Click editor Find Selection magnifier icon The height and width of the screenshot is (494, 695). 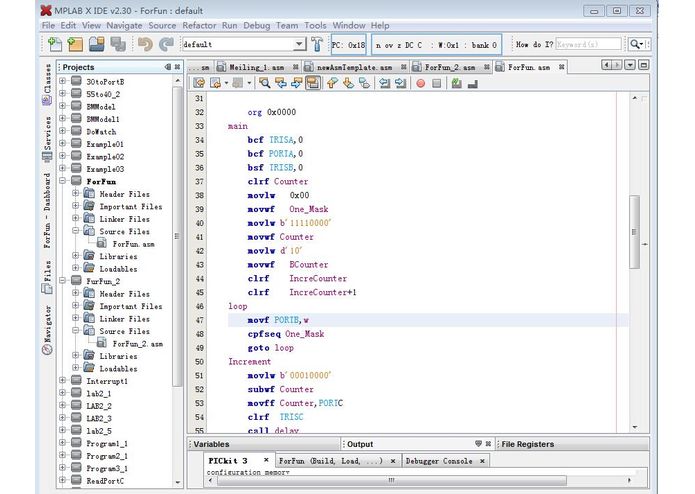pos(265,83)
